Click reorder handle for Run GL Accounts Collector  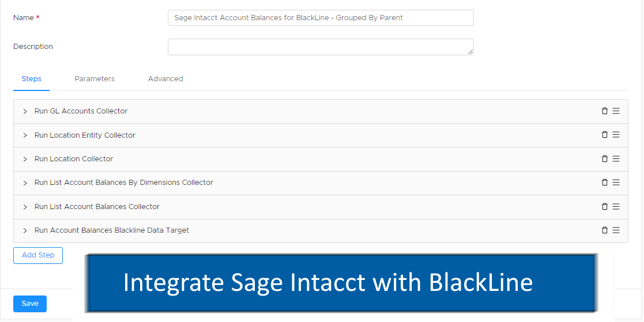(x=616, y=111)
